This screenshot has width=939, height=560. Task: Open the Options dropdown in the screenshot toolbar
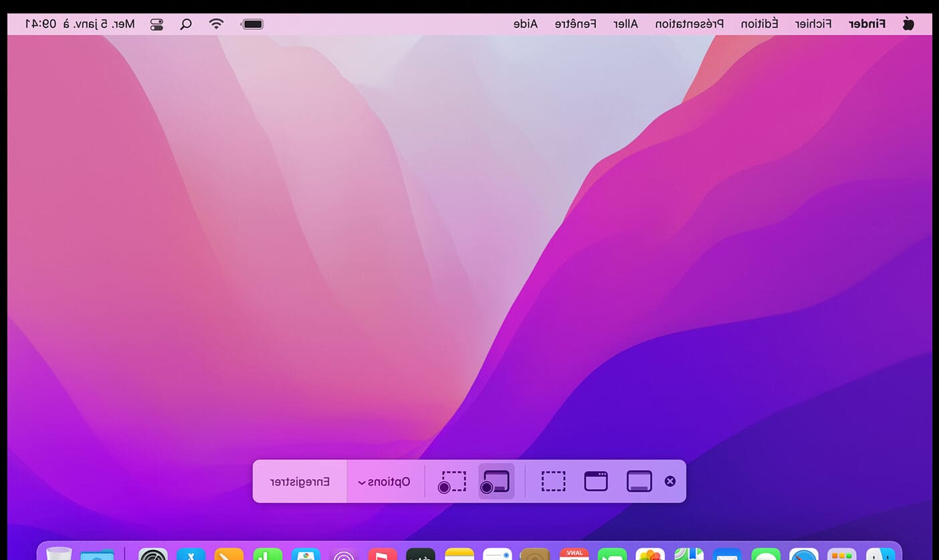(385, 482)
